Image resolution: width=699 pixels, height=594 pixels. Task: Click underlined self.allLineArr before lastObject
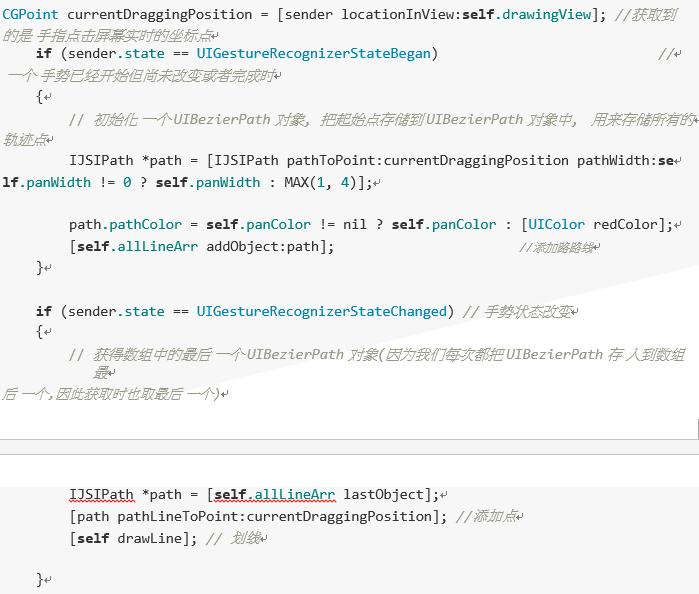(x=274, y=495)
